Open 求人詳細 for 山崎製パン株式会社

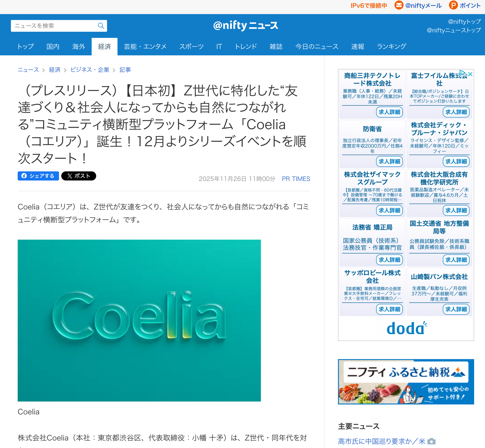coord(456,309)
